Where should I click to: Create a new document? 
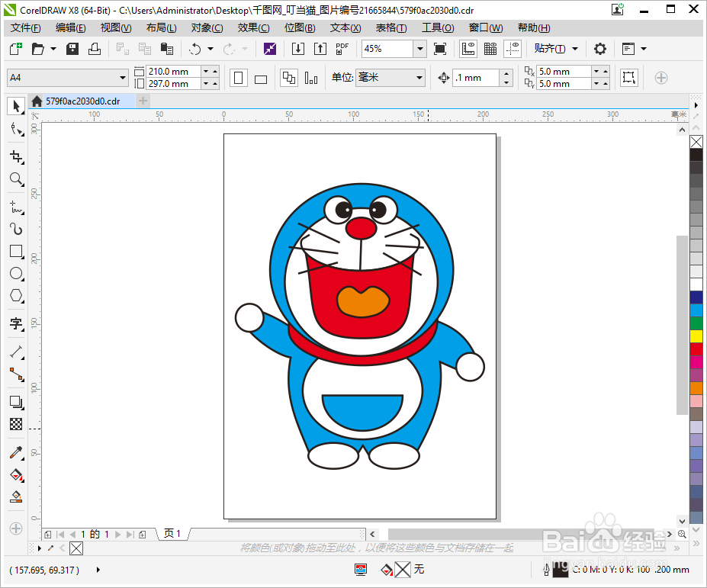(x=16, y=49)
